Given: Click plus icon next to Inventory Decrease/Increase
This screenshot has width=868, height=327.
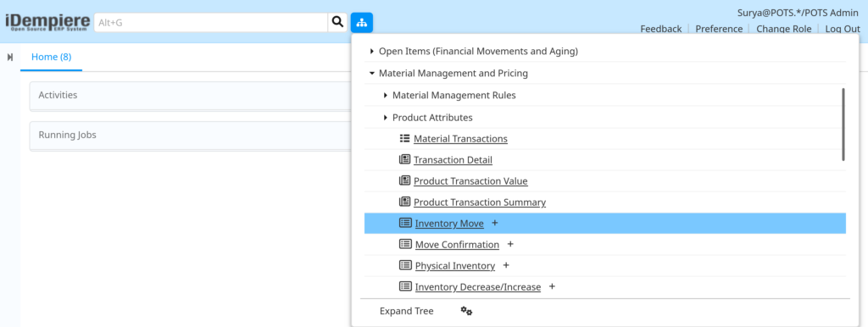Looking at the screenshot, I should point(552,286).
